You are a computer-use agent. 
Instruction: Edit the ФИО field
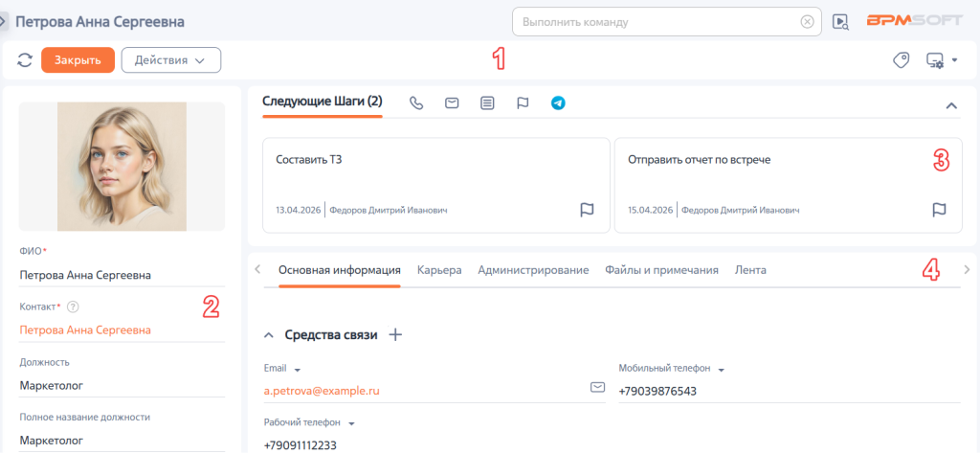pos(122,275)
